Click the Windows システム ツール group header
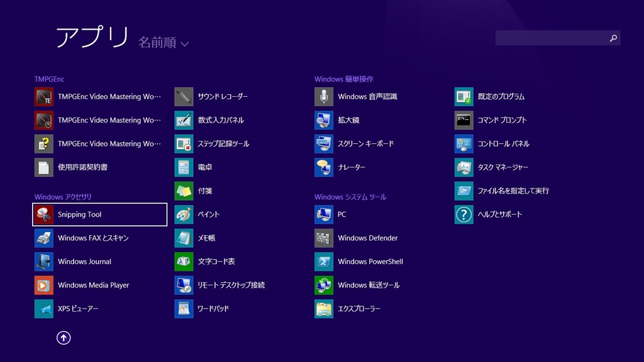 [x=350, y=197]
